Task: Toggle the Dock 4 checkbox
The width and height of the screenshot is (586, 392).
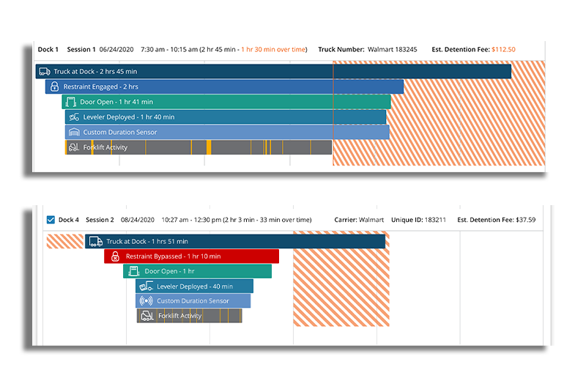Action: pos(51,220)
